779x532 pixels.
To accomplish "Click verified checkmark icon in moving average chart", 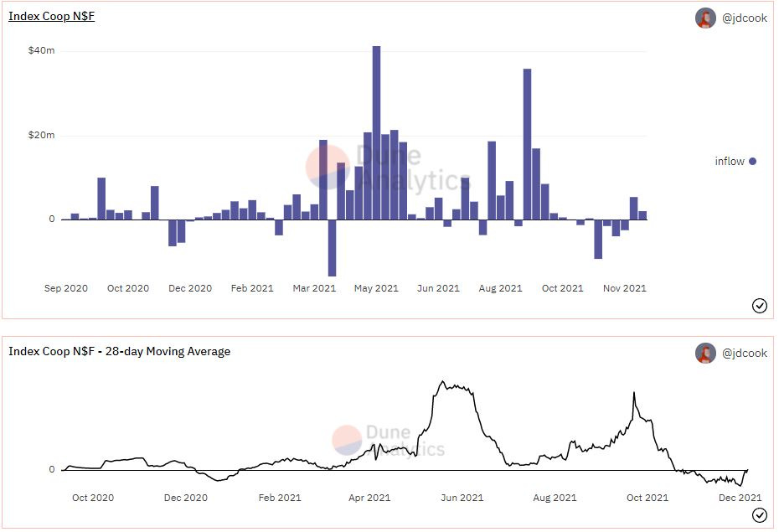I will [x=760, y=515].
